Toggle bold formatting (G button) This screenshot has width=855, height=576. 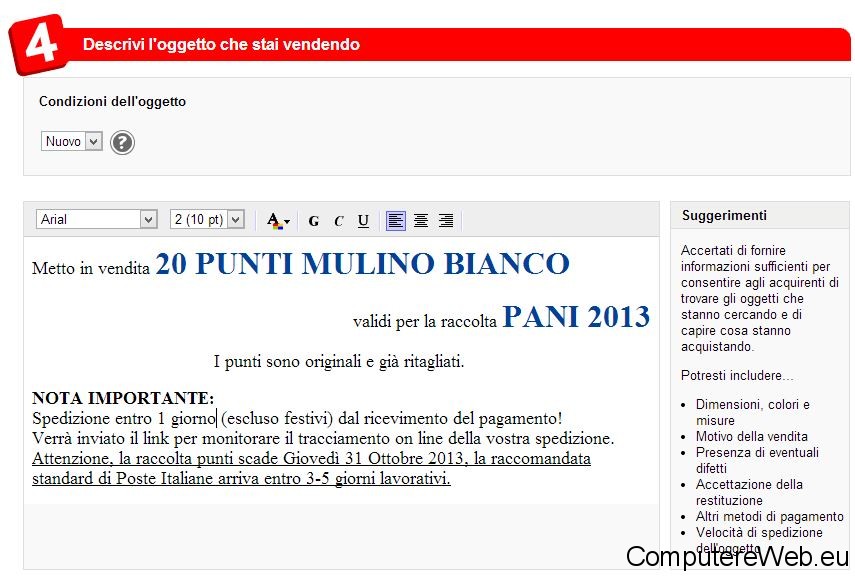[x=314, y=221]
